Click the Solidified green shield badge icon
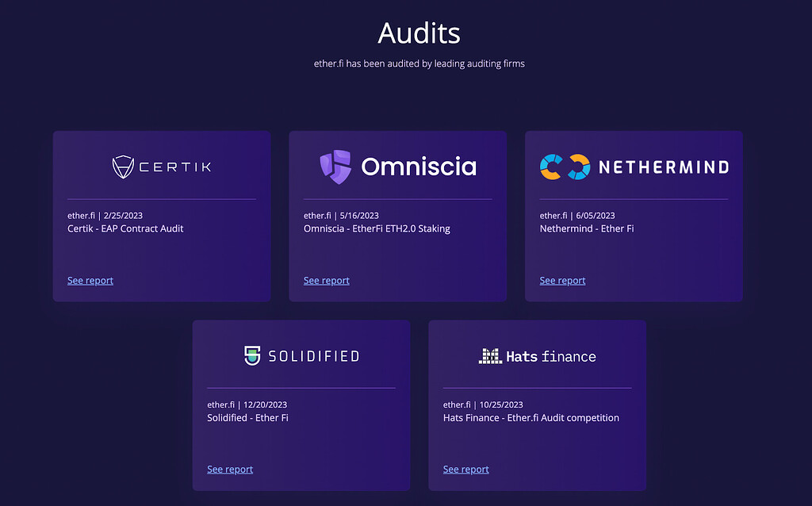Viewport: 812px width, 506px height. tap(252, 355)
